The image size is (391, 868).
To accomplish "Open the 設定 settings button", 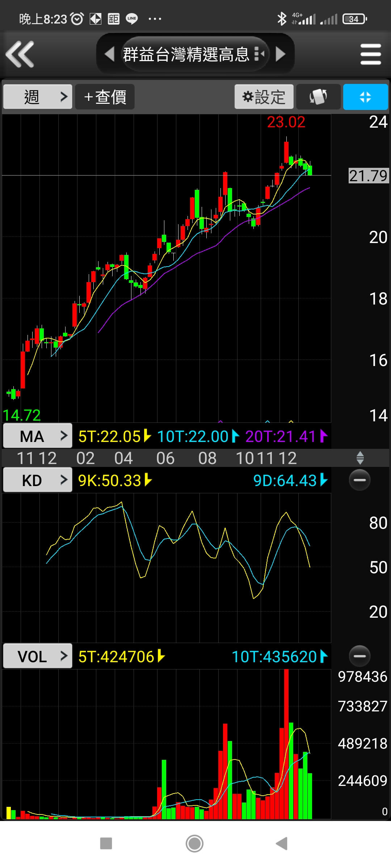I will point(264,97).
